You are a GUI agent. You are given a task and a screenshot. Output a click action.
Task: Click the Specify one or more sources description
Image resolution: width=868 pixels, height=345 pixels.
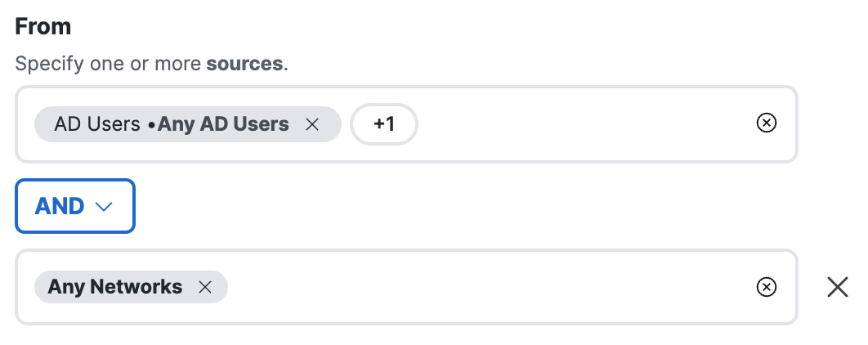pos(152,64)
